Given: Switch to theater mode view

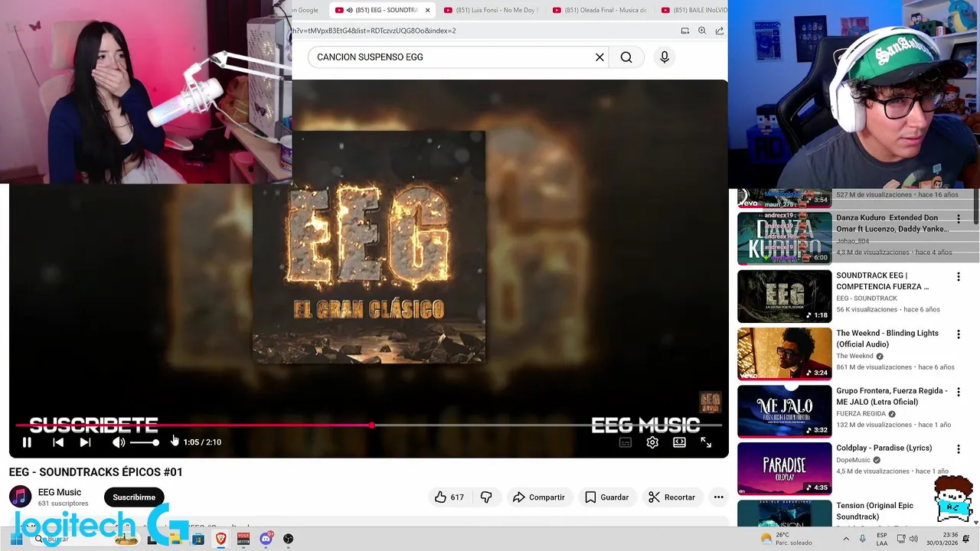Looking at the screenshot, I should click(679, 442).
